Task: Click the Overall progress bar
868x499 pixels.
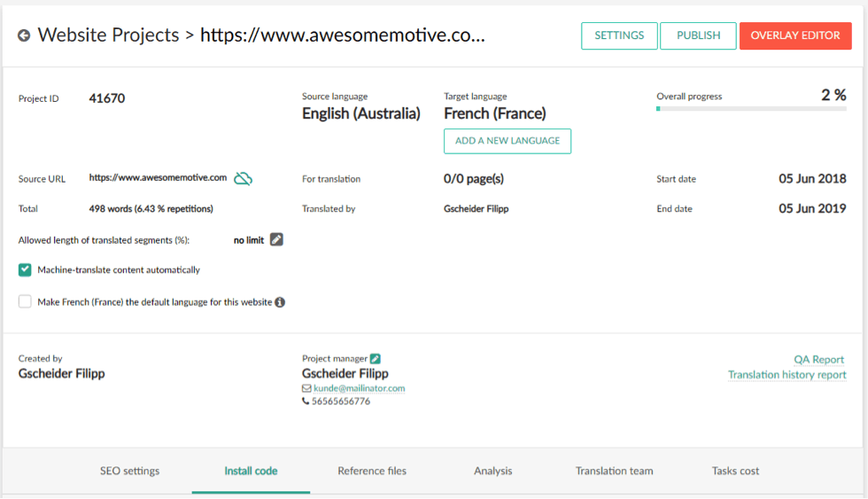Action: (x=751, y=108)
